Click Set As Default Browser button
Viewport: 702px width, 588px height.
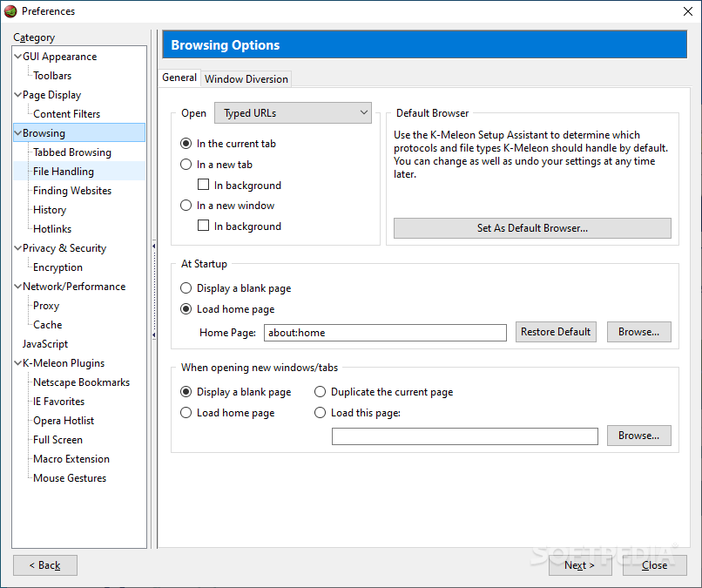[x=532, y=228]
